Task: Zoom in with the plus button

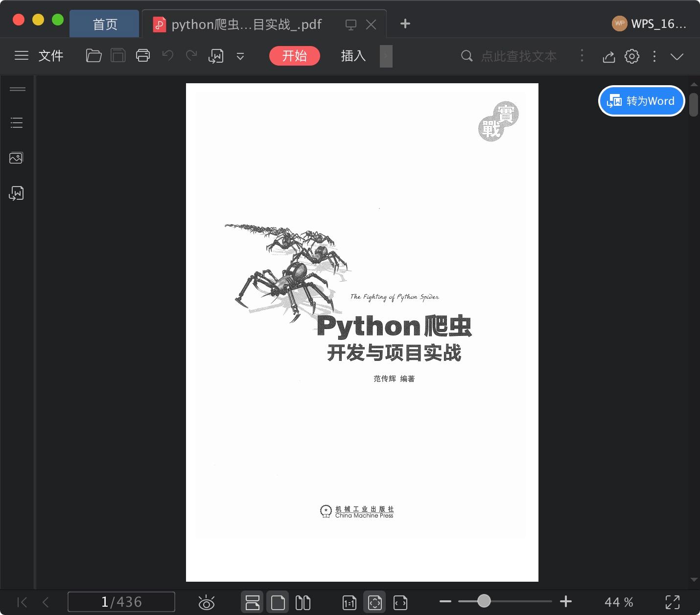Action: click(566, 601)
